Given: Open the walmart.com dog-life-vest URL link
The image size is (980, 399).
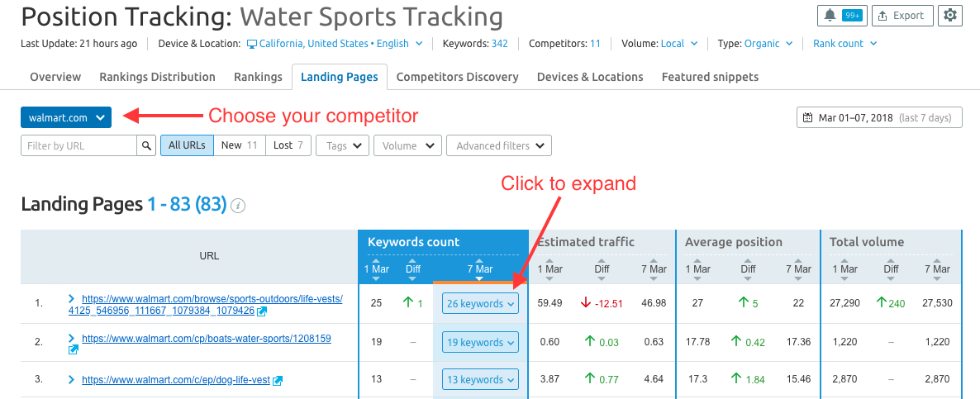Looking at the screenshot, I should click(176, 380).
